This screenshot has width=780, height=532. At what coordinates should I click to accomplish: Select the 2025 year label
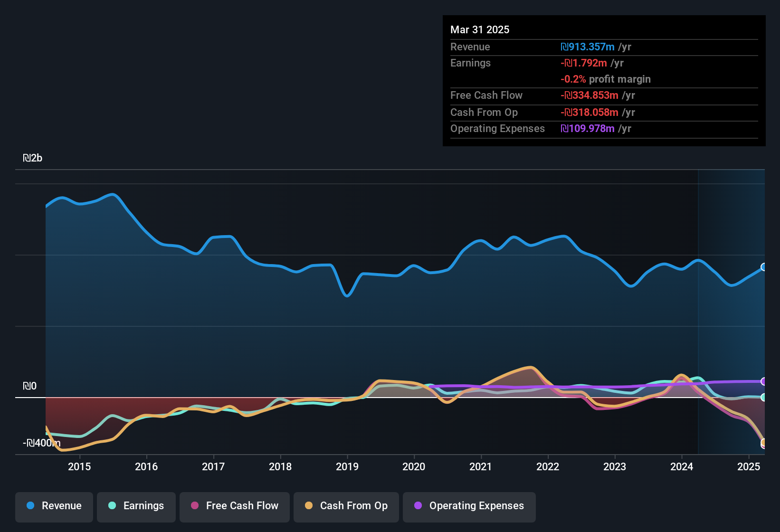click(x=749, y=466)
